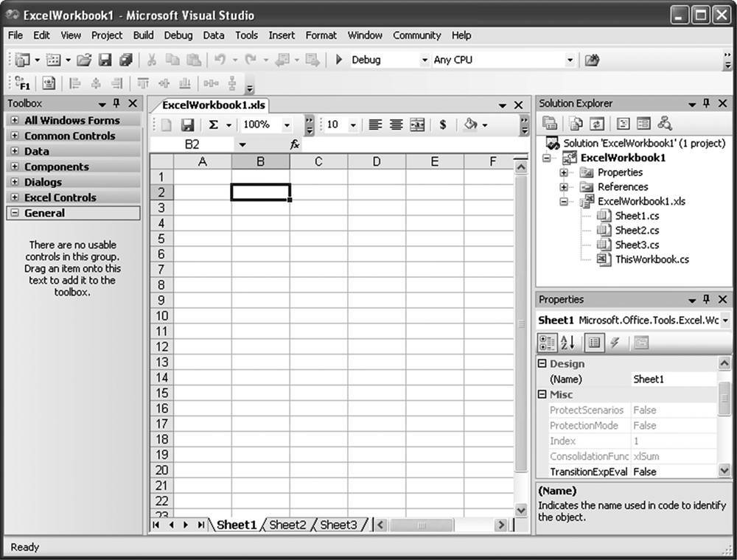Click the Save floppy disk icon in main toolbar
737x560 pixels.
105,60
